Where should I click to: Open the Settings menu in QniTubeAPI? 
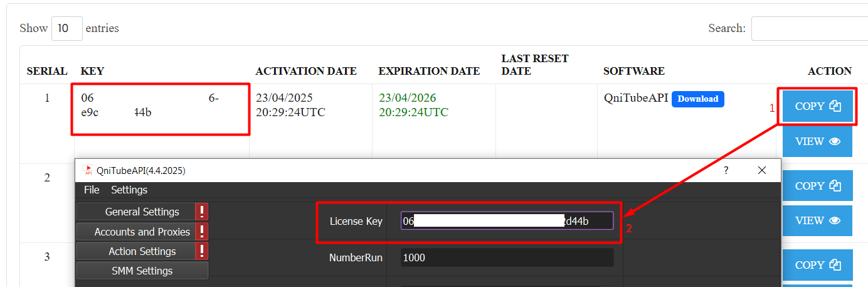(129, 190)
